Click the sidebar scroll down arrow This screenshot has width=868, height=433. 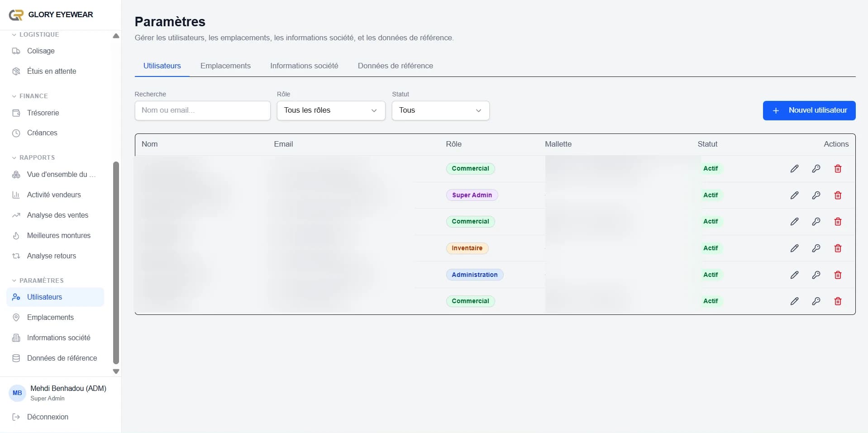[x=116, y=371]
